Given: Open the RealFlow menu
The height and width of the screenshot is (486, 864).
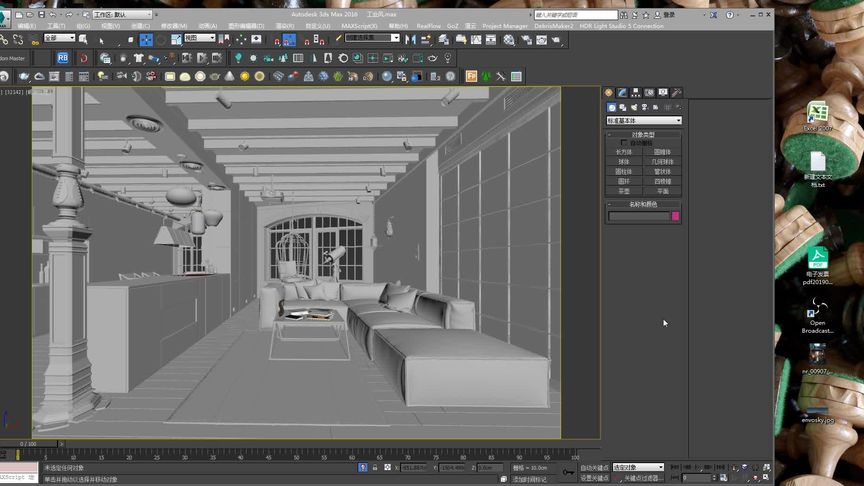Looking at the screenshot, I should pyautogui.click(x=429, y=26).
